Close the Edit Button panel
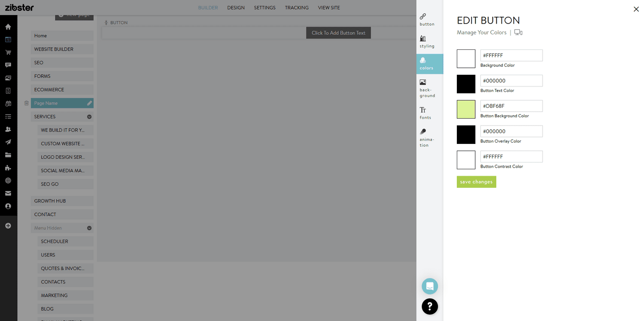Screen dimensions: 644x321 tap(636, 9)
